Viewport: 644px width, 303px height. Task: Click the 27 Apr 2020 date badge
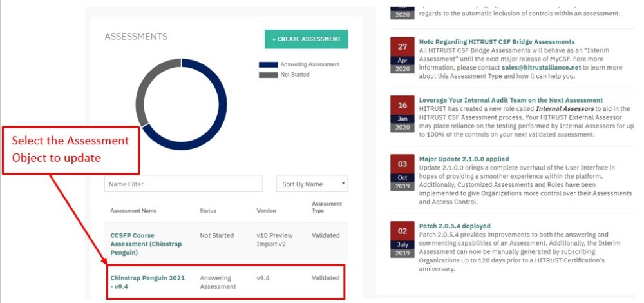(402, 55)
